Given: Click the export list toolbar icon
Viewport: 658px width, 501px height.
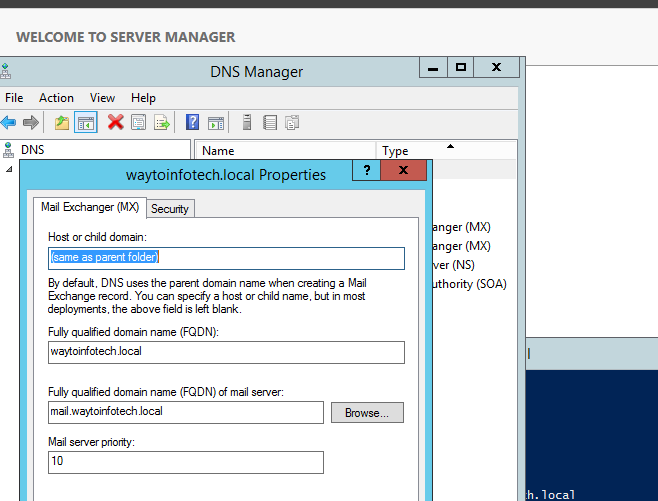Looking at the screenshot, I should coord(162,123).
